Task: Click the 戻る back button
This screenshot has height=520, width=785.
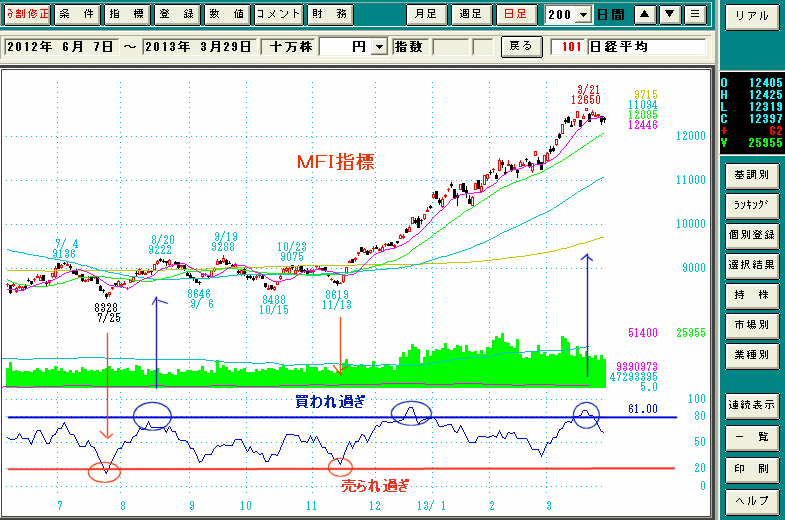Action: click(x=521, y=47)
